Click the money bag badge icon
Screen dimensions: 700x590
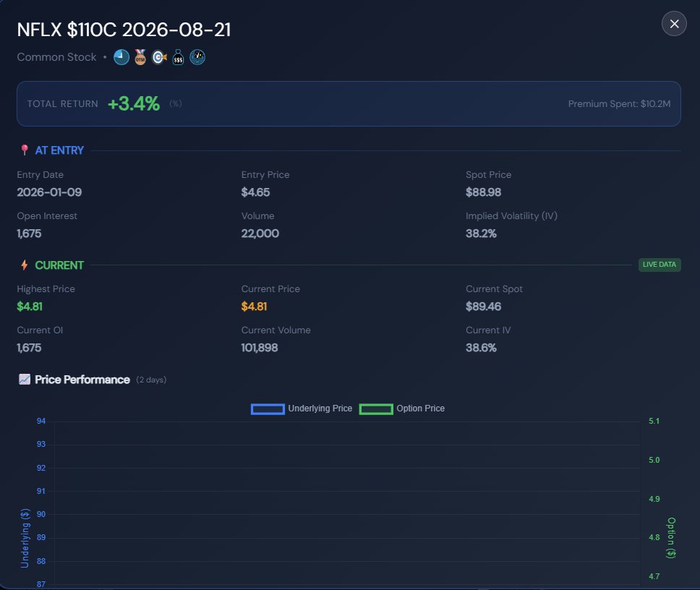tap(178, 57)
